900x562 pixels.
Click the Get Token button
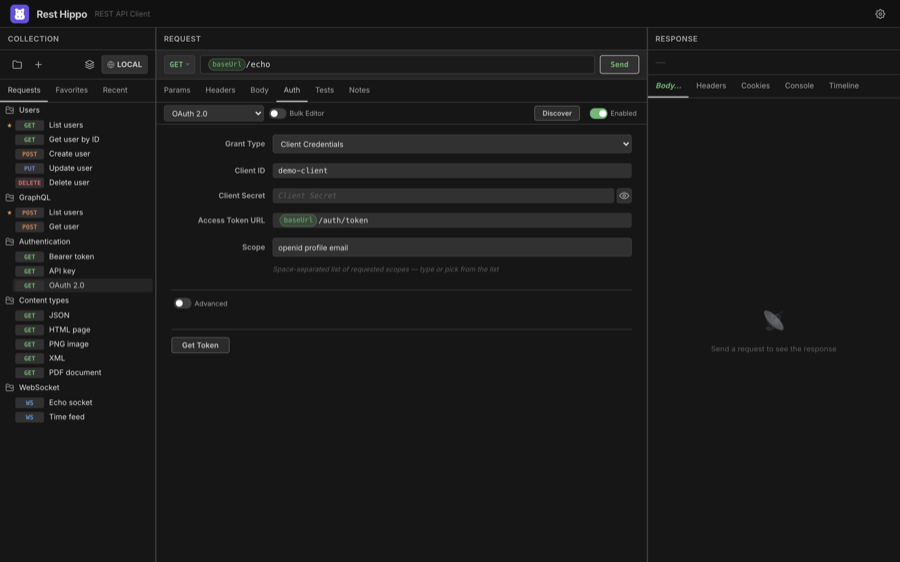coord(200,345)
